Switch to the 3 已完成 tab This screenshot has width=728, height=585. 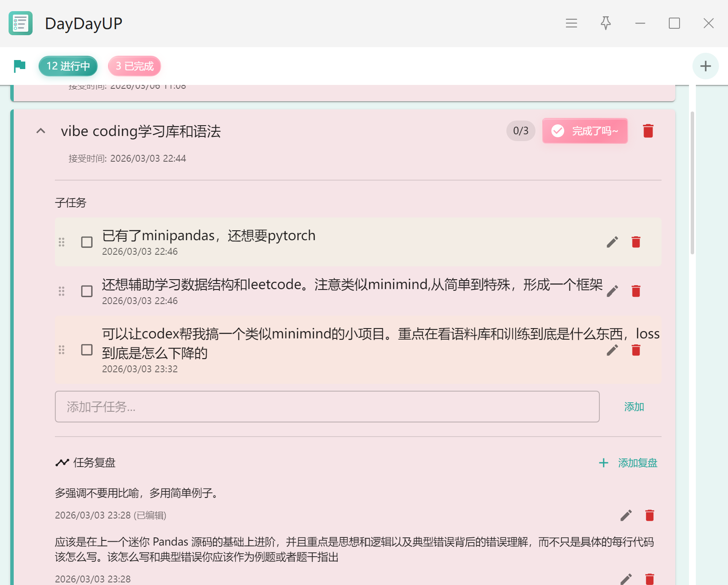coord(134,66)
